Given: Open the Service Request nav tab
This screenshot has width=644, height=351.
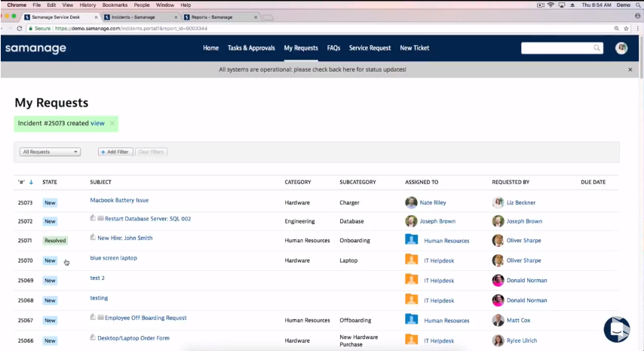Looking at the screenshot, I should tap(370, 48).
